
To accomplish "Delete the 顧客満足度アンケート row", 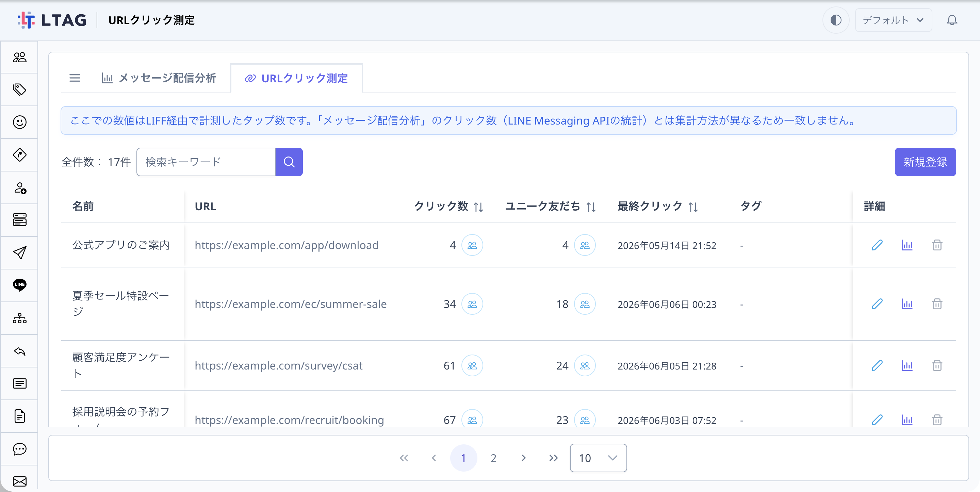I will [x=937, y=366].
